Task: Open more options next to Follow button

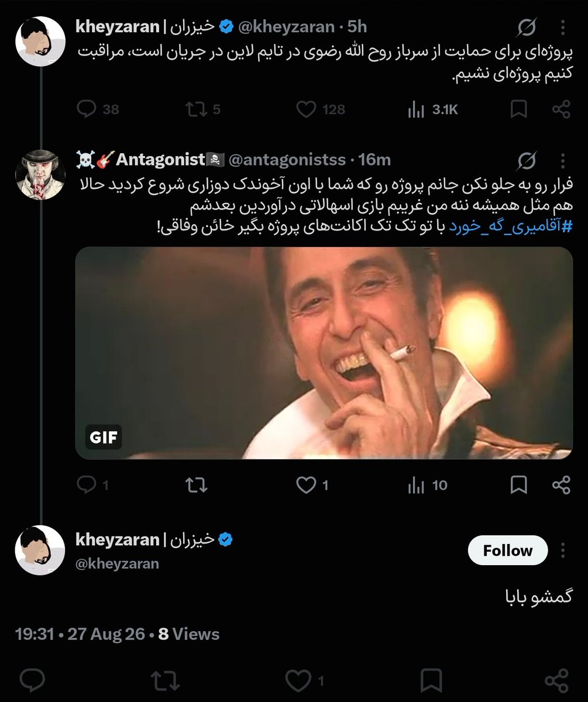Action: (x=563, y=550)
